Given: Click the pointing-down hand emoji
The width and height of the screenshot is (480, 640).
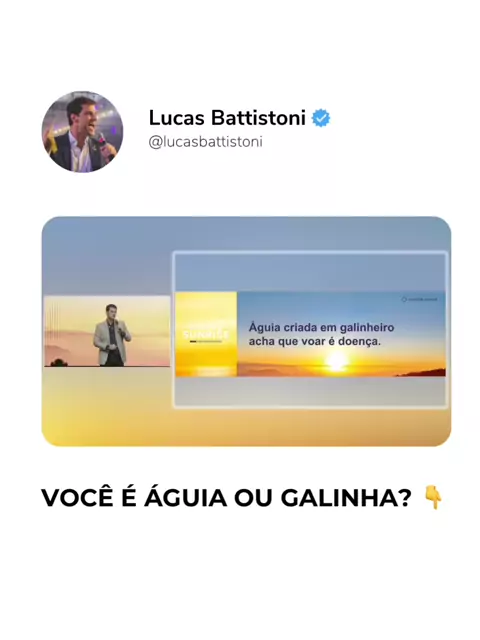Looking at the screenshot, I should (x=433, y=497).
